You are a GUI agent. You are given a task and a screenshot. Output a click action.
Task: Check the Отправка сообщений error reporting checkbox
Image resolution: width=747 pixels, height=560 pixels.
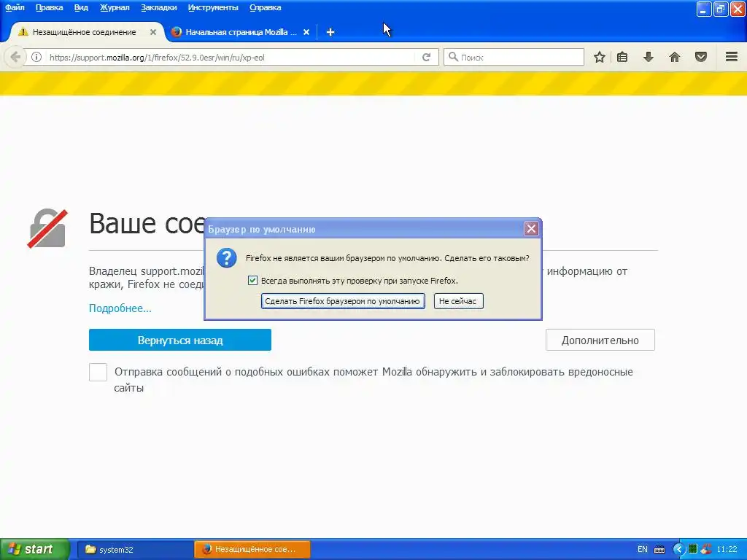pos(98,372)
